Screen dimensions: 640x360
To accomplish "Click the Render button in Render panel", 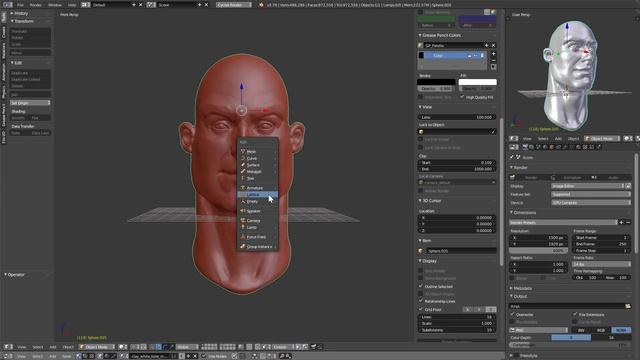I will click(529, 178).
